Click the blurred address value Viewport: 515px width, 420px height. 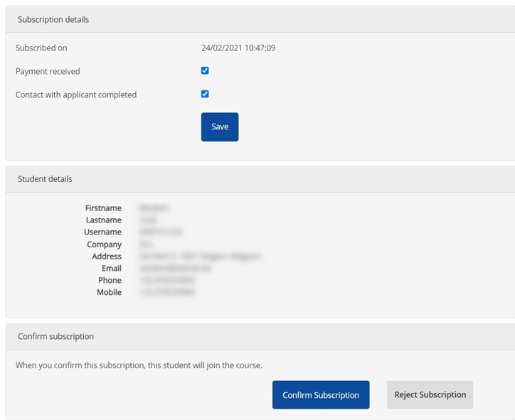(x=200, y=257)
